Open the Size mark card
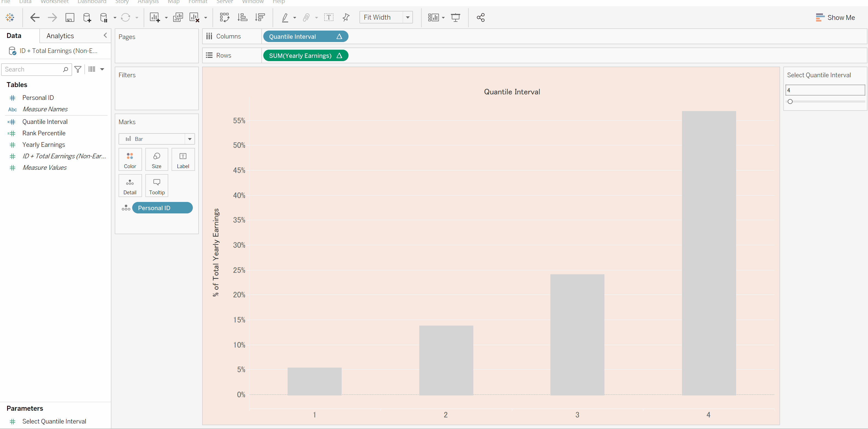 pyautogui.click(x=156, y=159)
